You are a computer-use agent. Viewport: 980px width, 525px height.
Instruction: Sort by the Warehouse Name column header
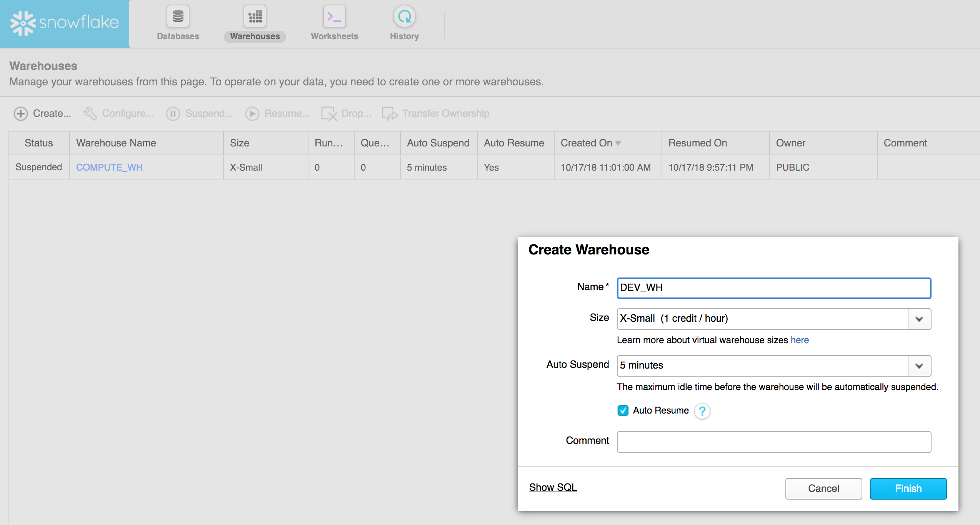pos(146,143)
